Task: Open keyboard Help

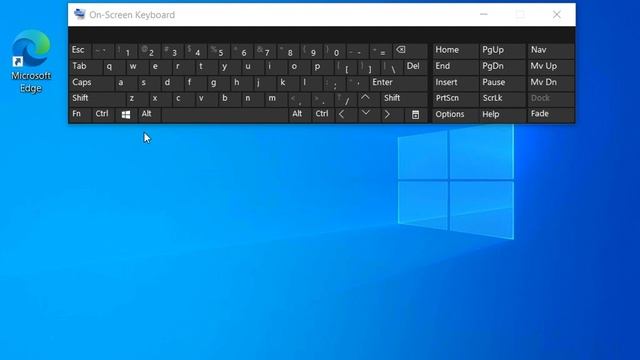Action: (502, 115)
